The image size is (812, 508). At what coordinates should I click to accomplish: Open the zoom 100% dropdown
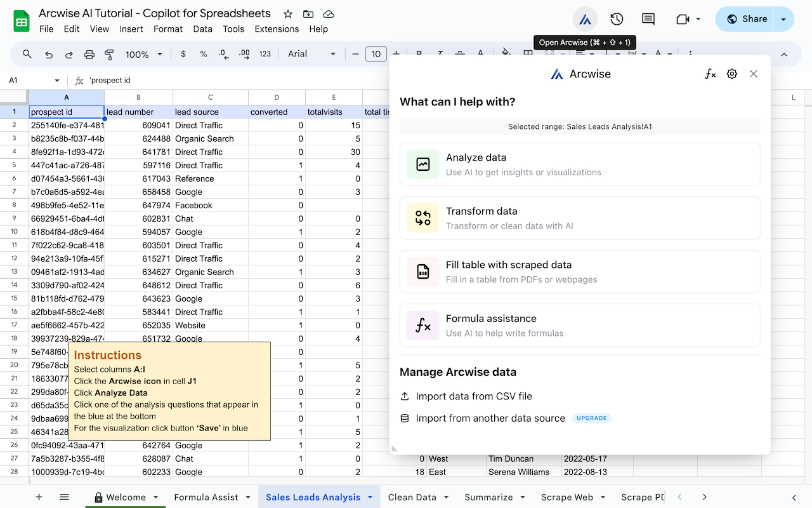[144, 55]
